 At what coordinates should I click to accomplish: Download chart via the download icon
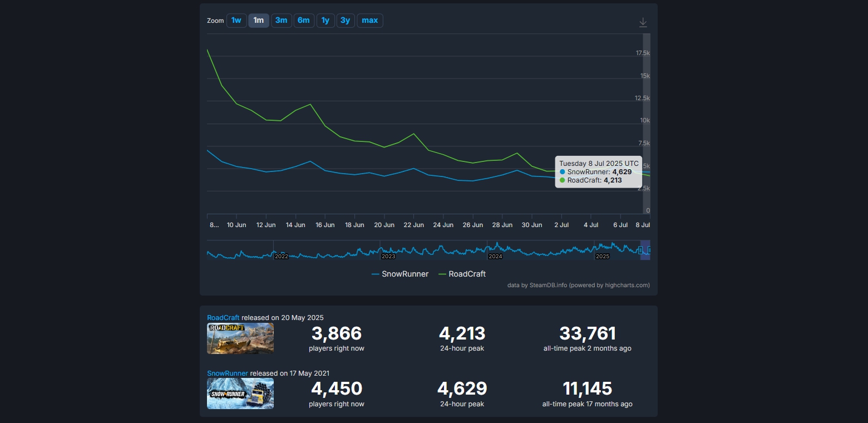(x=643, y=22)
